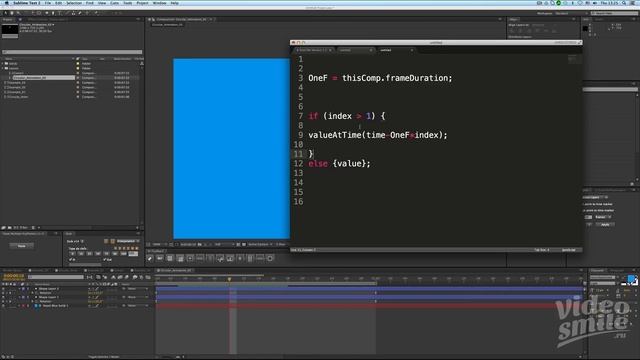This screenshot has height=360, width=640.
Task: Open the Tools menu in menu bar
Action: (128, 3)
